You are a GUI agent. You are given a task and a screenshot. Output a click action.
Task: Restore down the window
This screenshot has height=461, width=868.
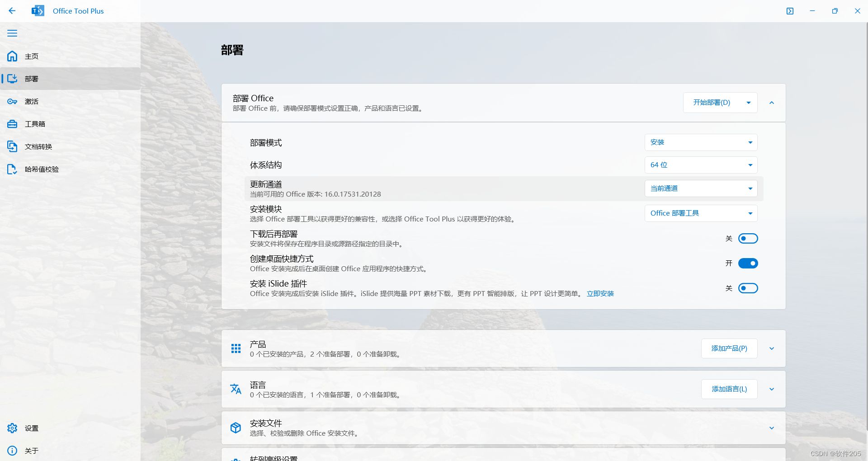[835, 11]
